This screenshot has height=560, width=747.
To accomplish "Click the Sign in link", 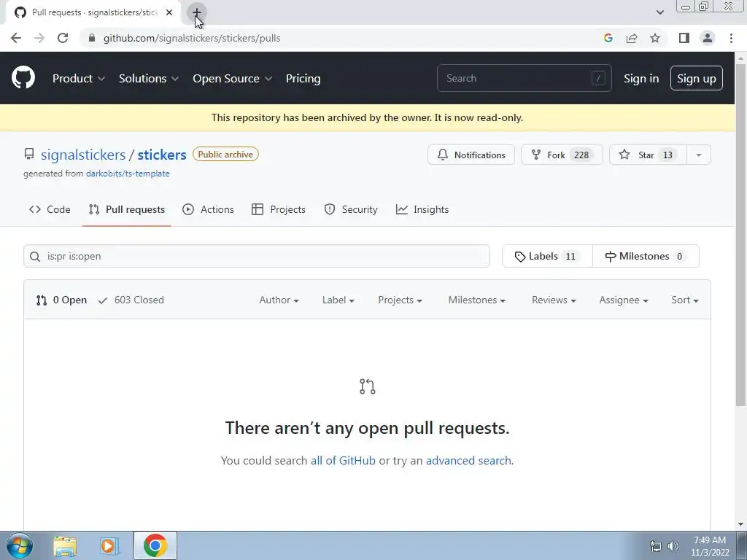I will (x=641, y=79).
